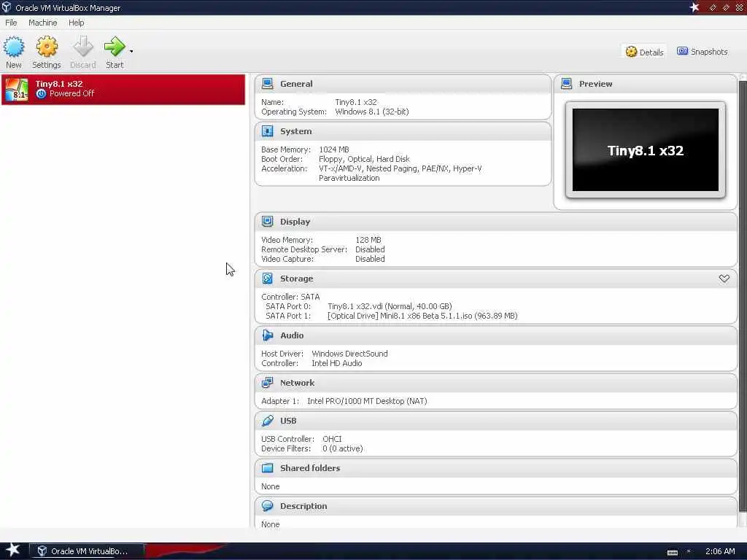
Task: Open the star start menu on taskbar
Action: tap(12, 550)
